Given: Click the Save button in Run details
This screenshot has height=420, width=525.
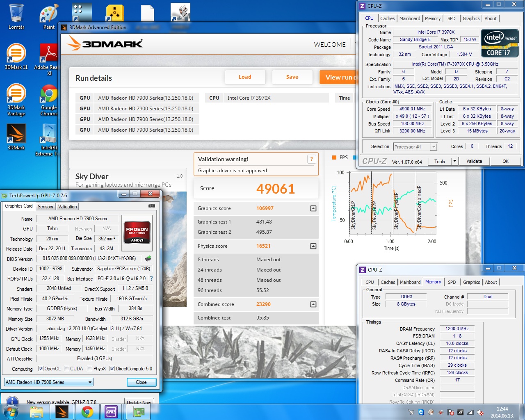Looking at the screenshot, I should tap(292, 77).
